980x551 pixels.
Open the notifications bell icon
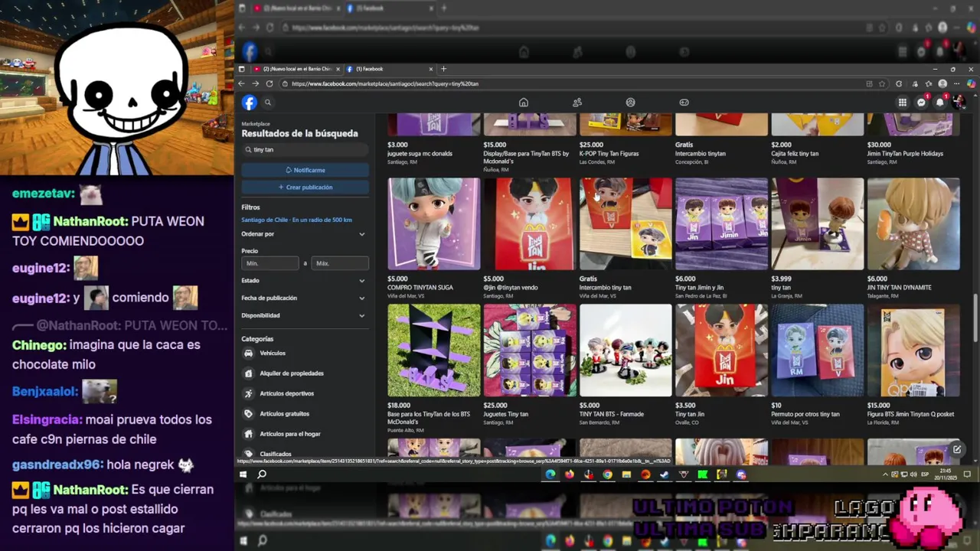[940, 103]
